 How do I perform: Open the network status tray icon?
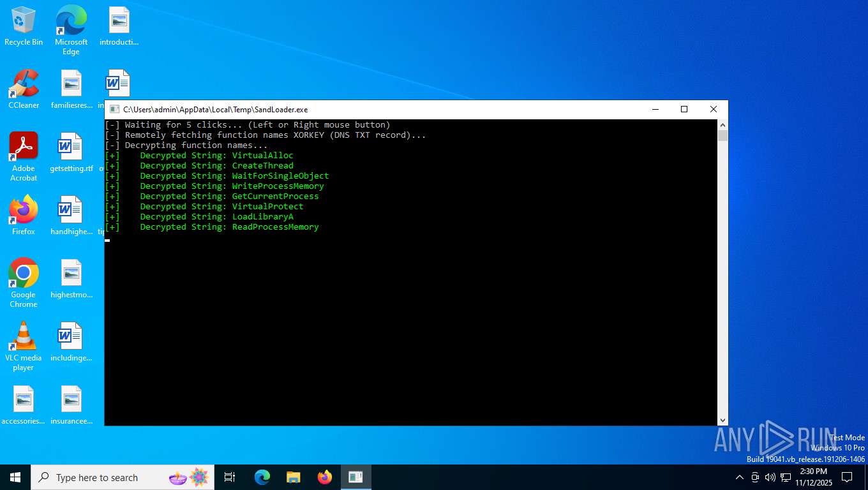click(x=786, y=477)
